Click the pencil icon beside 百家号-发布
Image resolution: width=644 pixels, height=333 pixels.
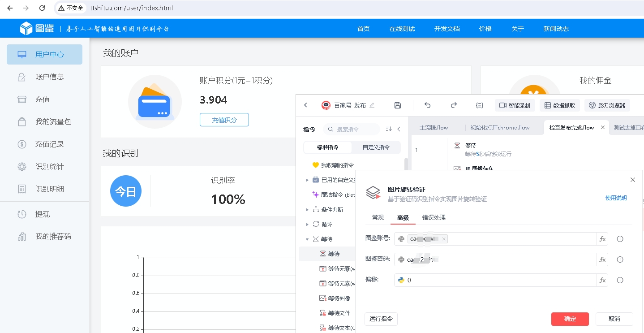tap(372, 105)
